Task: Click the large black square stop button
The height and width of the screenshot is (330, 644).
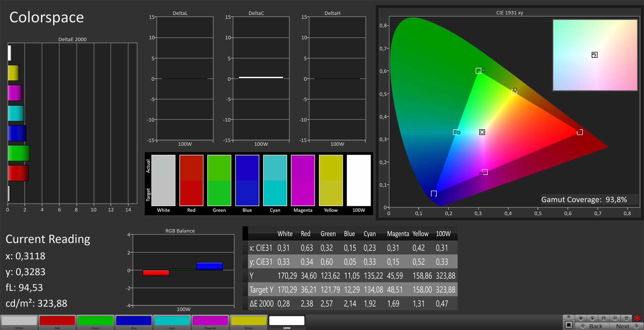Action: pyautogui.click(x=569, y=325)
